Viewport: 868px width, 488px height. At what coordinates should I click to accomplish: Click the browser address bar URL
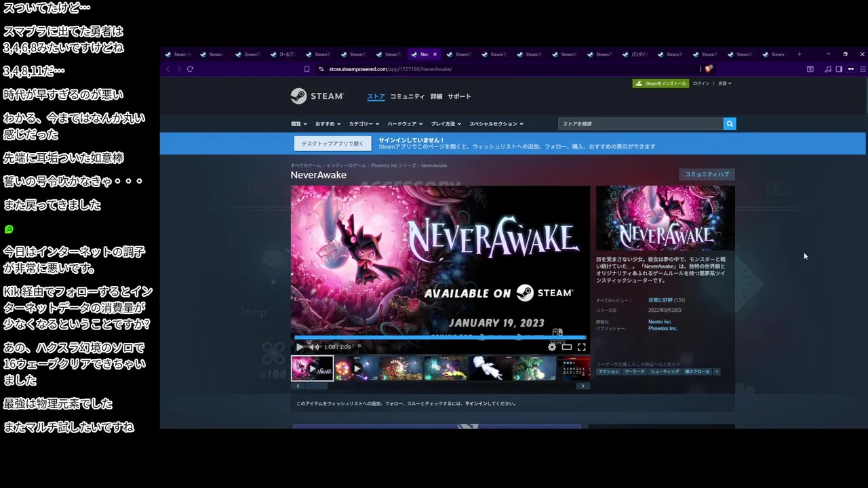[x=390, y=69]
